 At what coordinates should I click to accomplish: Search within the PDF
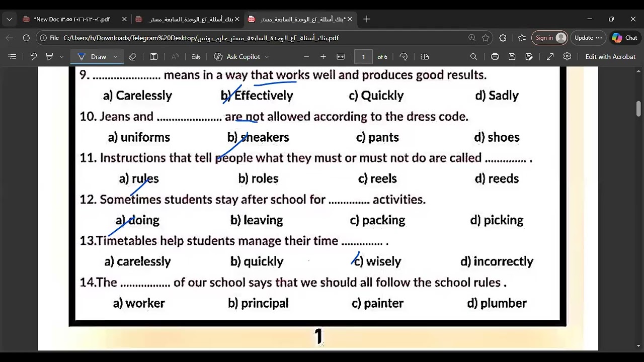(473, 57)
